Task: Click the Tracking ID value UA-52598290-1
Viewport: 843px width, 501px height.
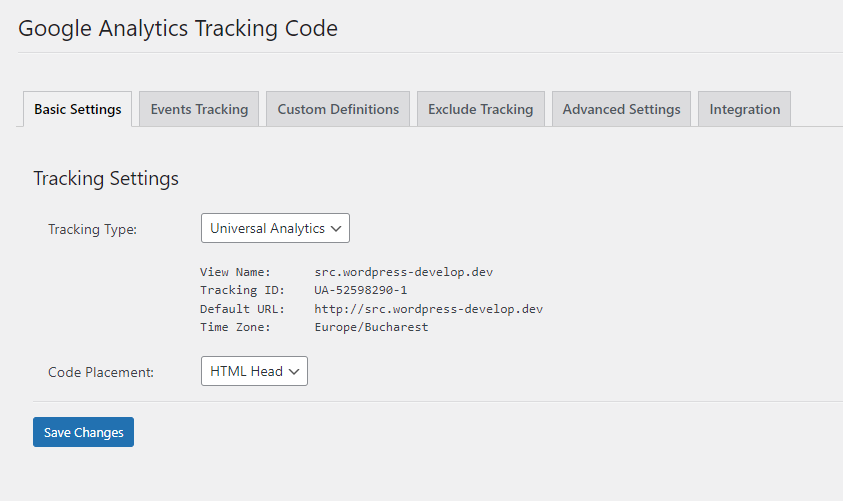Action: (x=361, y=290)
